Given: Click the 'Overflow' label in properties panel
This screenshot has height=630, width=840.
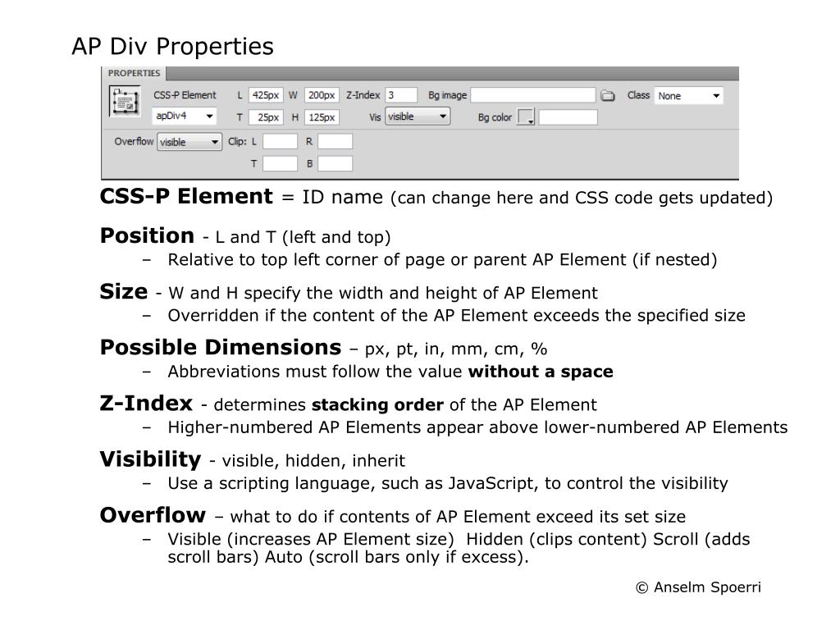Looking at the screenshot, I should click(134, 141).
